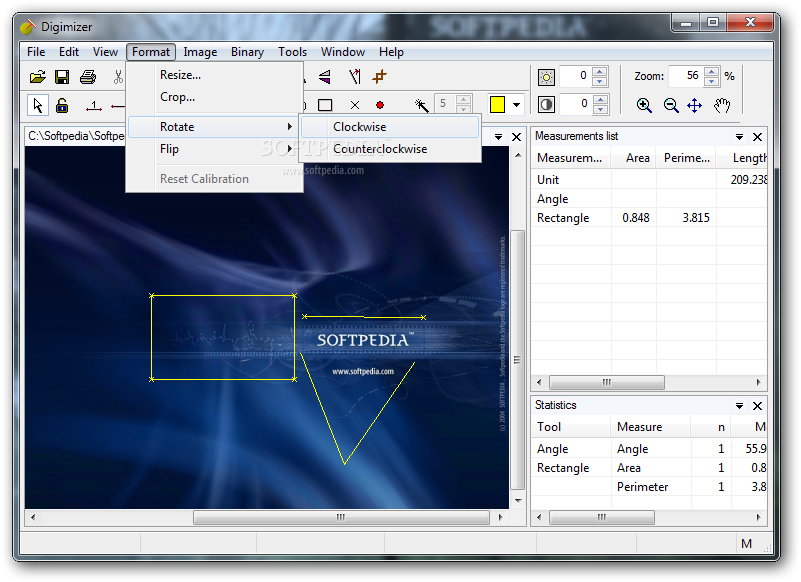Select the Rectangle measurement tool
Image resolution: width=801 pixels, height=582 pixels.
click(325, 105)
